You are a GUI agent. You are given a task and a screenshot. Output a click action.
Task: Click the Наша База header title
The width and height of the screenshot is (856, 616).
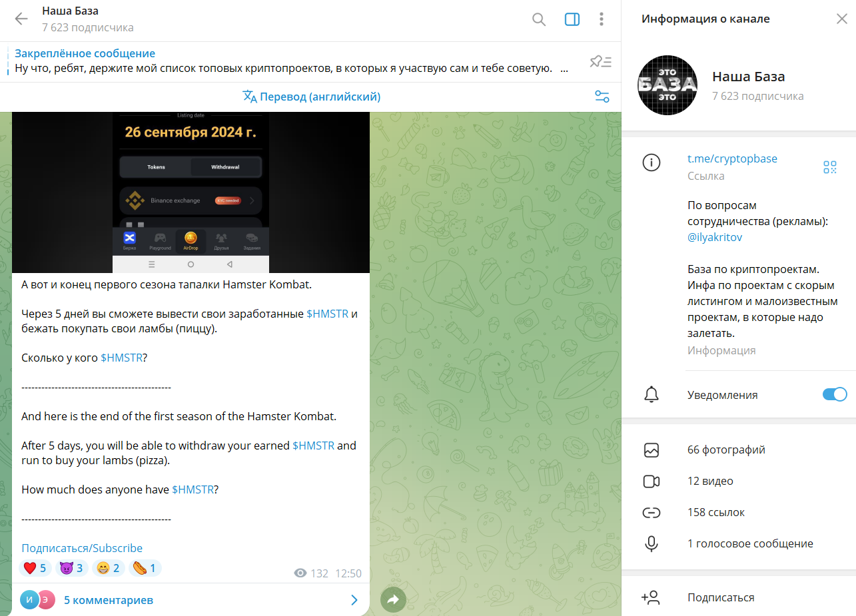click(70, 11)
